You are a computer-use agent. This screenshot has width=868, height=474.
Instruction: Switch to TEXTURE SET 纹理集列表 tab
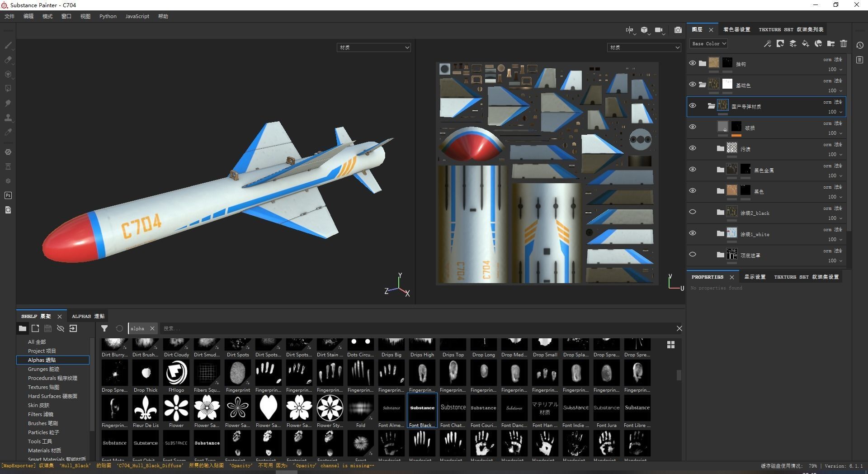click(x=791, y=29)
